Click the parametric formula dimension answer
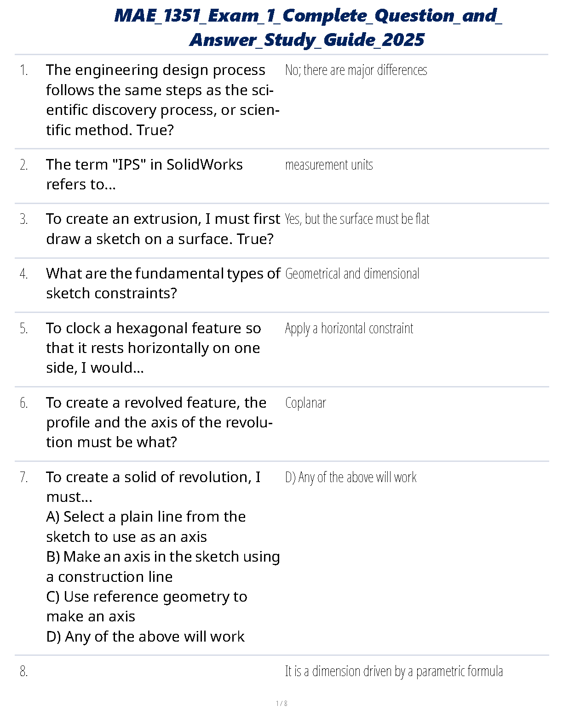This screenshot has height=728, width=563. (394, 671)
